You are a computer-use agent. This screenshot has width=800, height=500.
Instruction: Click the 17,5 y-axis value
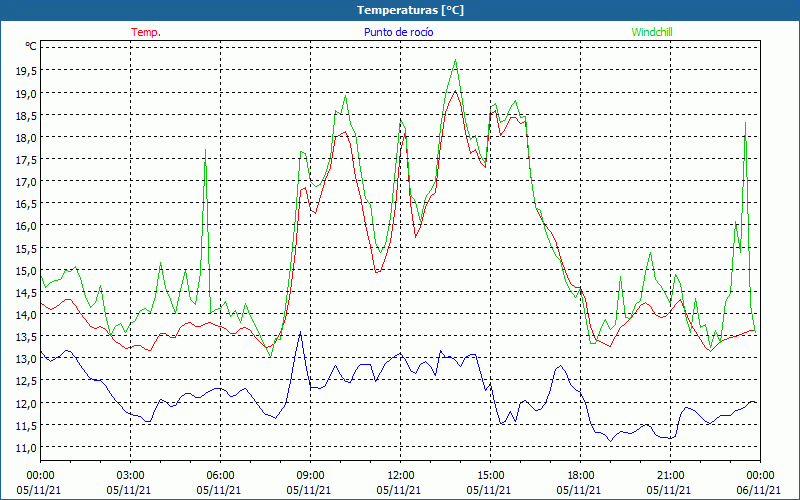27,160
